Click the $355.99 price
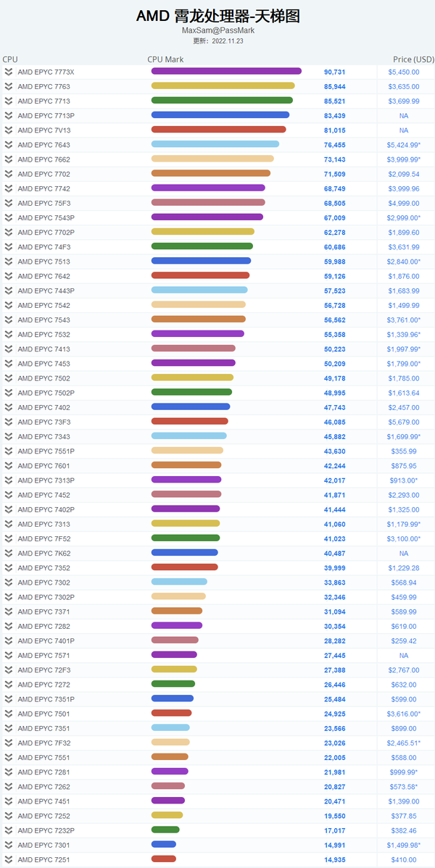The height and width of the screenshot is (868, 435). [403, 451]
